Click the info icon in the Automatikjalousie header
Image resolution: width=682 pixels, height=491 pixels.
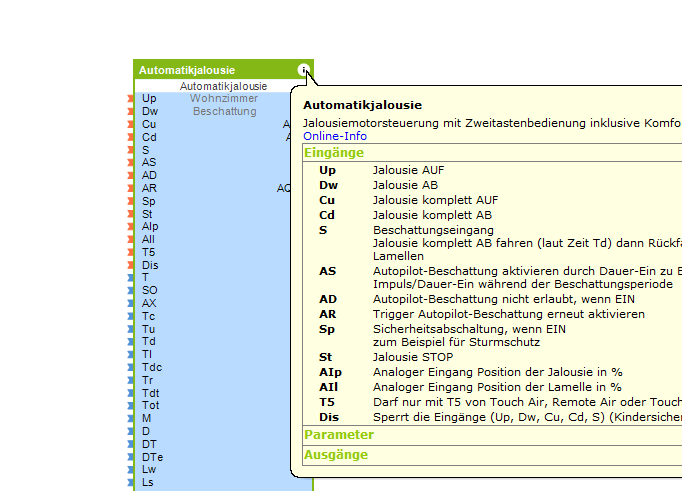[x=303, y=70]
